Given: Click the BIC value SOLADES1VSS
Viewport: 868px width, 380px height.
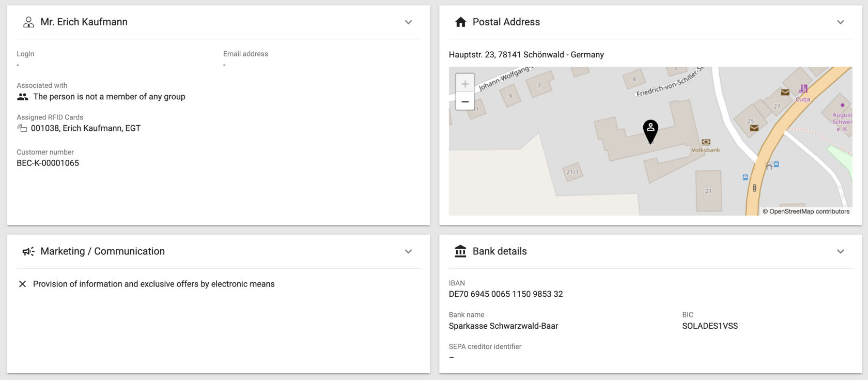Looking at the screenshot, I should 710,326.
